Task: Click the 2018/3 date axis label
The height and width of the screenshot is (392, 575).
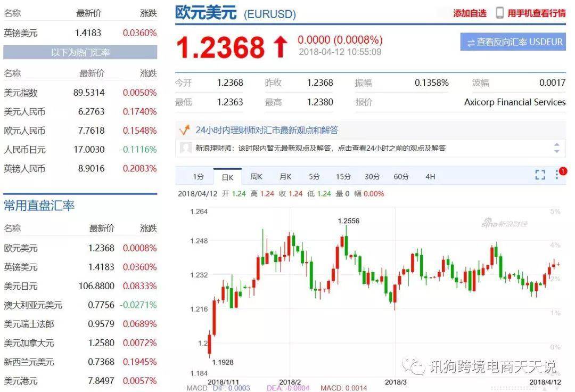Action: click(396, 382)
